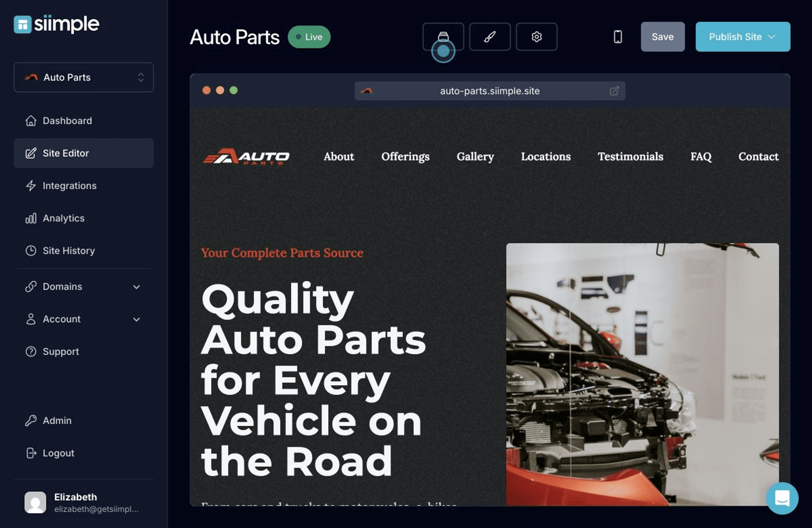Click Gallery in site navigation
The height and width of the screenshot is (528, 812).
475,156
